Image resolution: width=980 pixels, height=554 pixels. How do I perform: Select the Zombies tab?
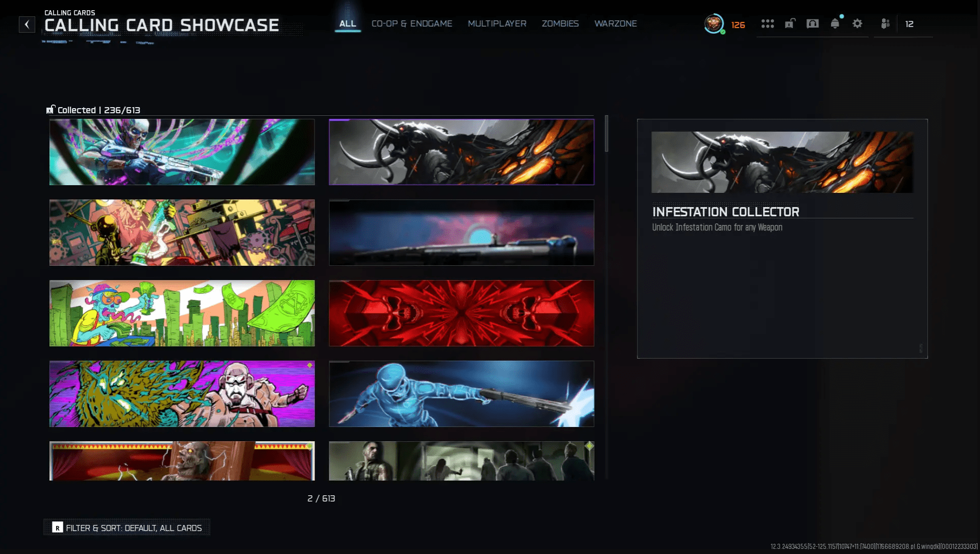click(x=560, y=24)
